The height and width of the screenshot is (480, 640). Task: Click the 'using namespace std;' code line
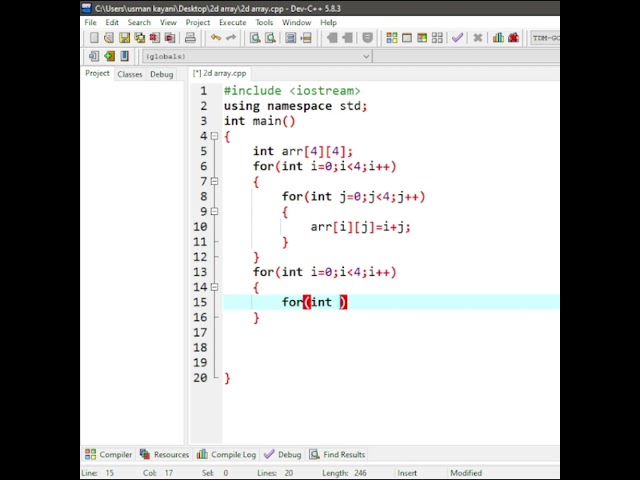point(296,106)
